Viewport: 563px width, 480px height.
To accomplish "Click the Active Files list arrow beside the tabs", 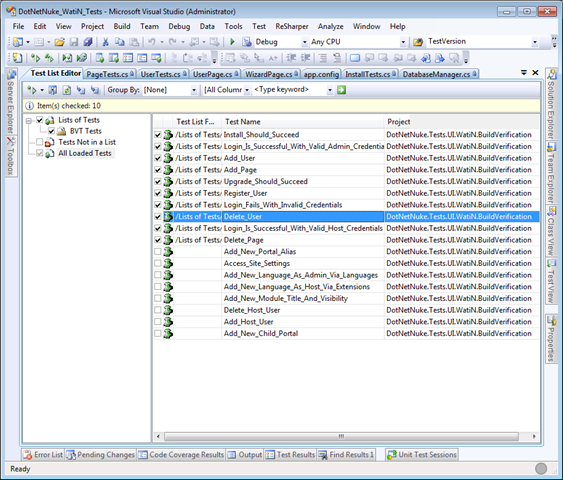I will 524,73.
